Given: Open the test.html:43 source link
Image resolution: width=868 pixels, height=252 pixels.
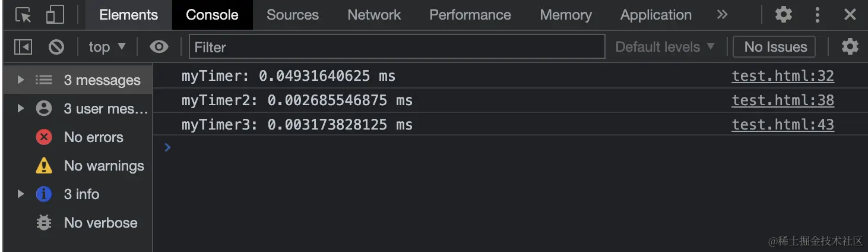Looking at the screenshot, I should 783,125.
